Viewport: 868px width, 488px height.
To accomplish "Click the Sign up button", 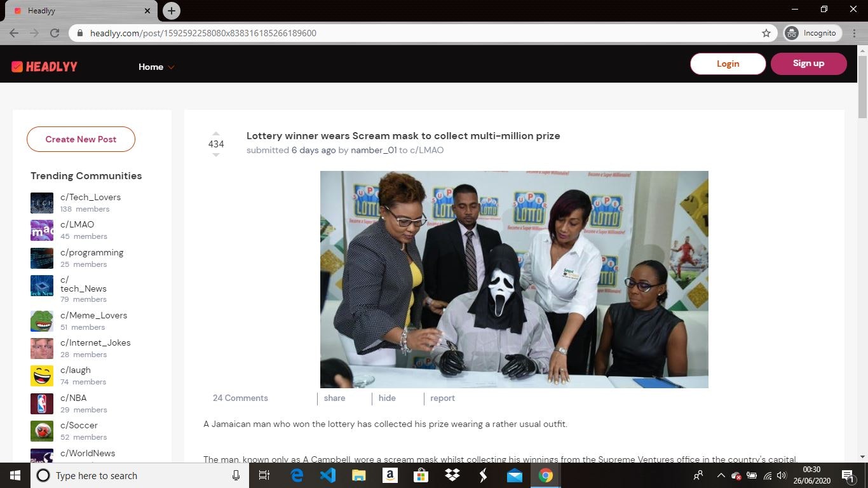I will coord(809,64).
